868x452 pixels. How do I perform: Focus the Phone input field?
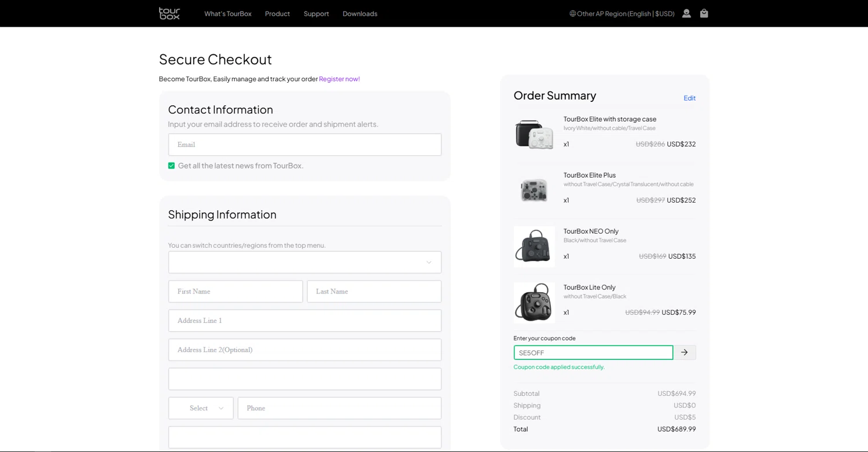340,408
